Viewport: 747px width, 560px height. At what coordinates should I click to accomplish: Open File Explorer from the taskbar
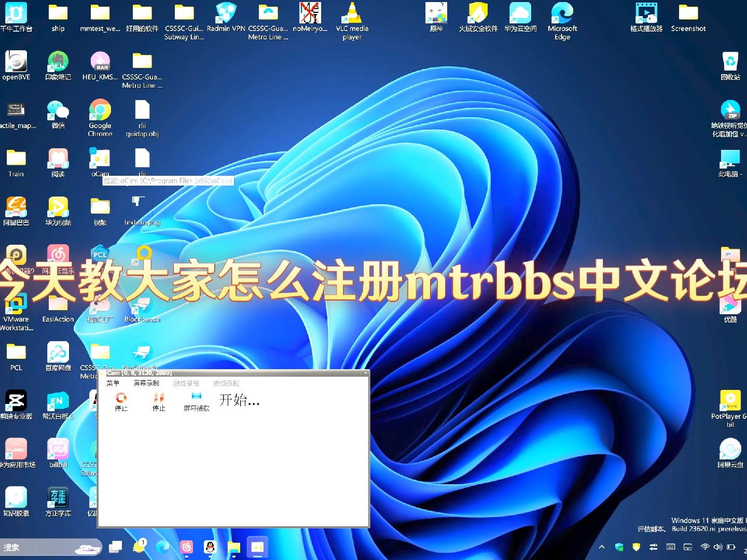[234, 547]
